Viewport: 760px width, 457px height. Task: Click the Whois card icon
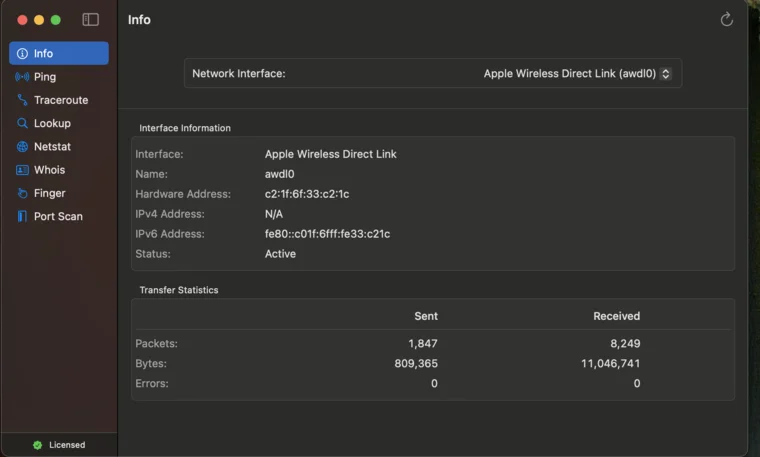coord(22,170)
